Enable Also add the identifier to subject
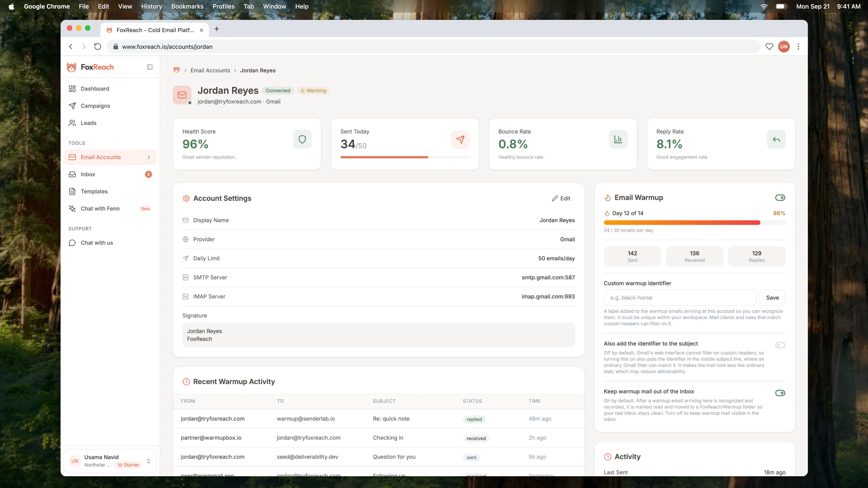The image size is (868, 488). click(x=780, y=345)
